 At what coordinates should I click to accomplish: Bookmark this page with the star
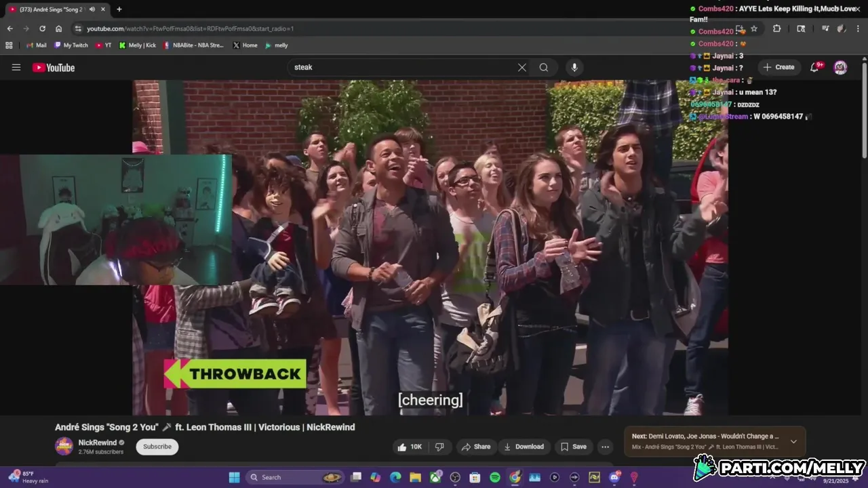click(754, 28)
